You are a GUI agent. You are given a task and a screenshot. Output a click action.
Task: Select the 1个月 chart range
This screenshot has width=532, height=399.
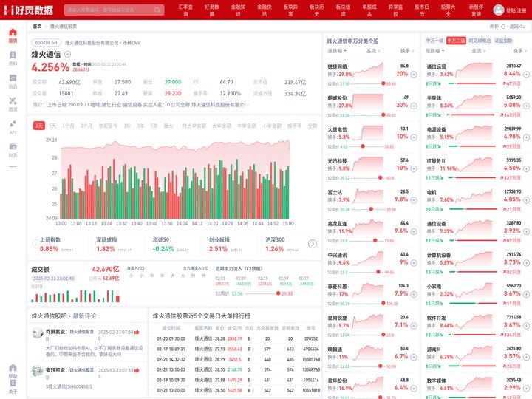click(x=68, y=126)
